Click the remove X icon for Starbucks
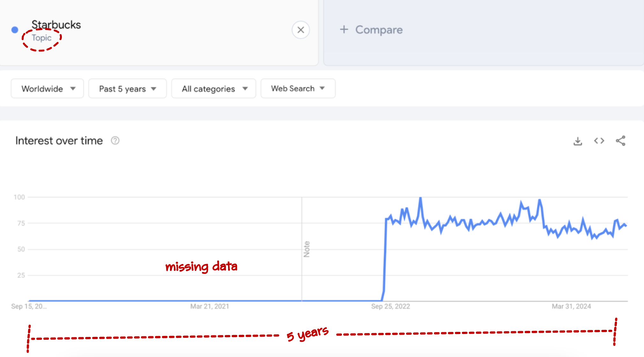644x357 pixels. (x=300, y=30)
